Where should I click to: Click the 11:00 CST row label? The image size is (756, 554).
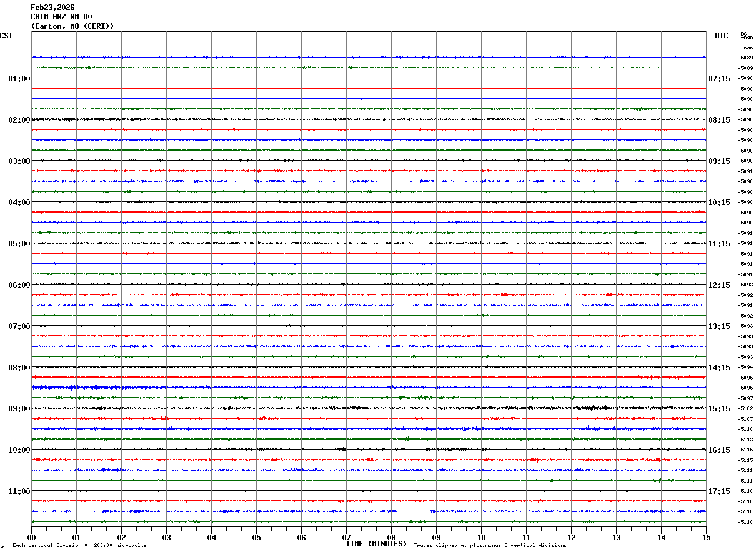tap(19, 491)
